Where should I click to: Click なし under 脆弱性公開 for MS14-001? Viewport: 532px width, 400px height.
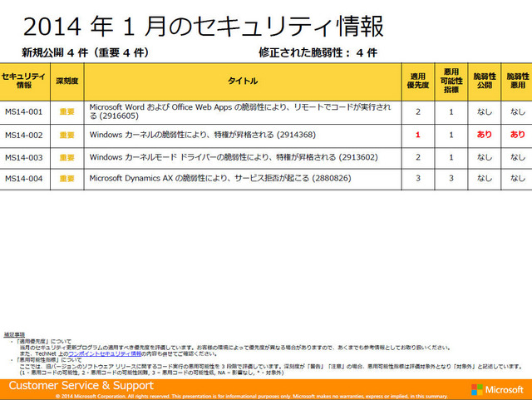(485, 111)
